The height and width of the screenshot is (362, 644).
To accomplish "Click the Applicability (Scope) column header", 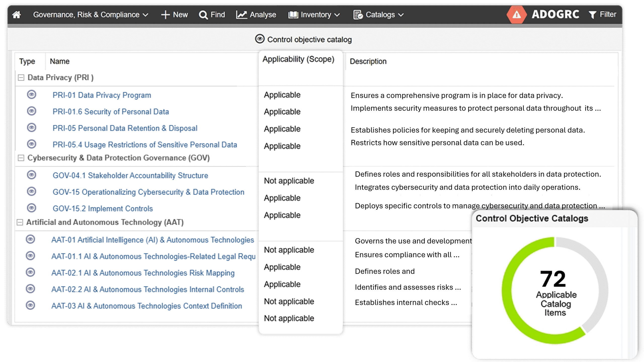I will 298,59.
